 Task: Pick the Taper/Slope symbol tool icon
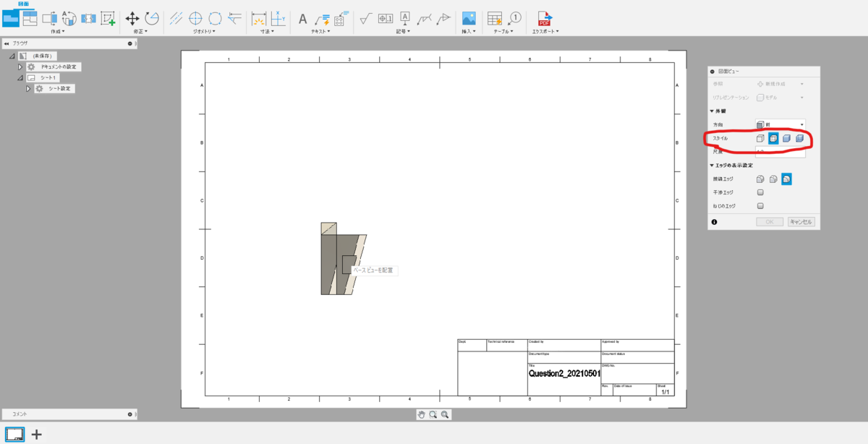(x=444, y=19)
